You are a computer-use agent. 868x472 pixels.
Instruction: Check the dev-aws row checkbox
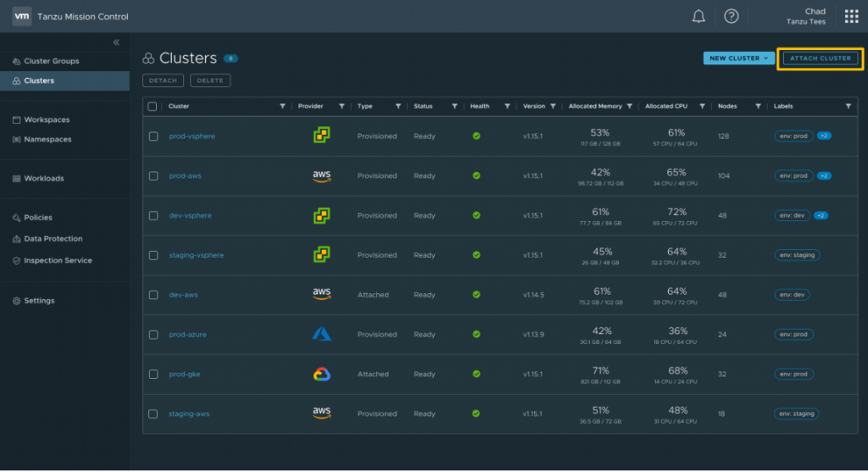pos(153,295)
